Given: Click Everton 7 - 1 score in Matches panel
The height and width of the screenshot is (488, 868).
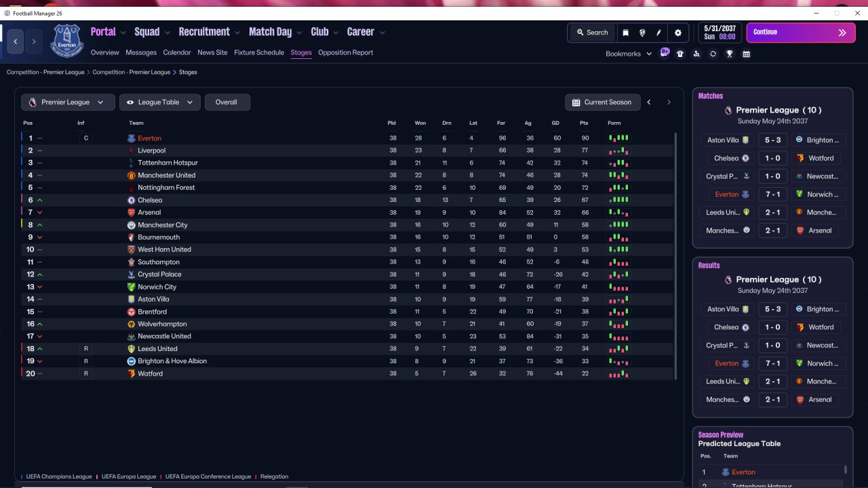Looking at the screenshot, I should (x=772, y=195).
